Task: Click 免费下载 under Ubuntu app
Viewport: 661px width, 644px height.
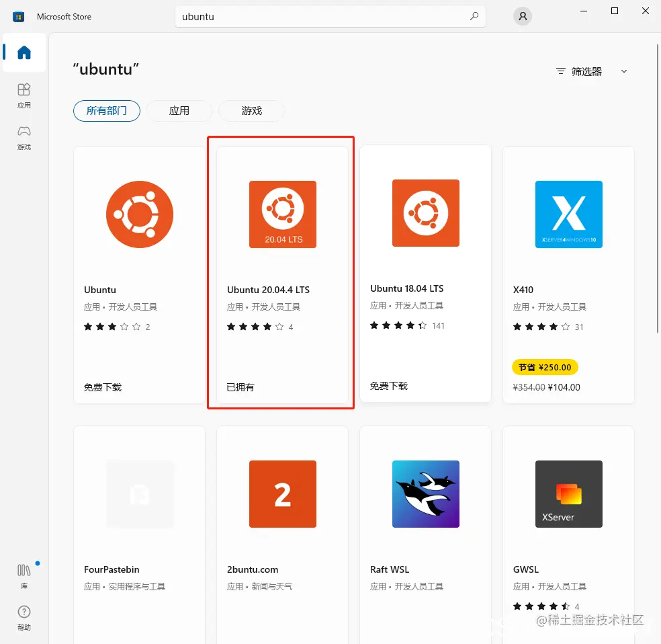Action: coord(102,387)
